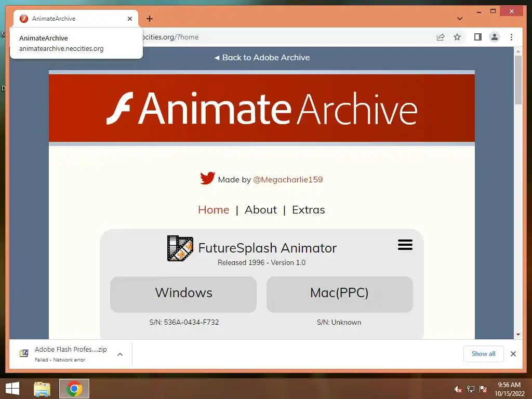Click the FutureSplash Animator filmstrip icon
This screenshot has width=532, height=399.
(x=180, y=248)
